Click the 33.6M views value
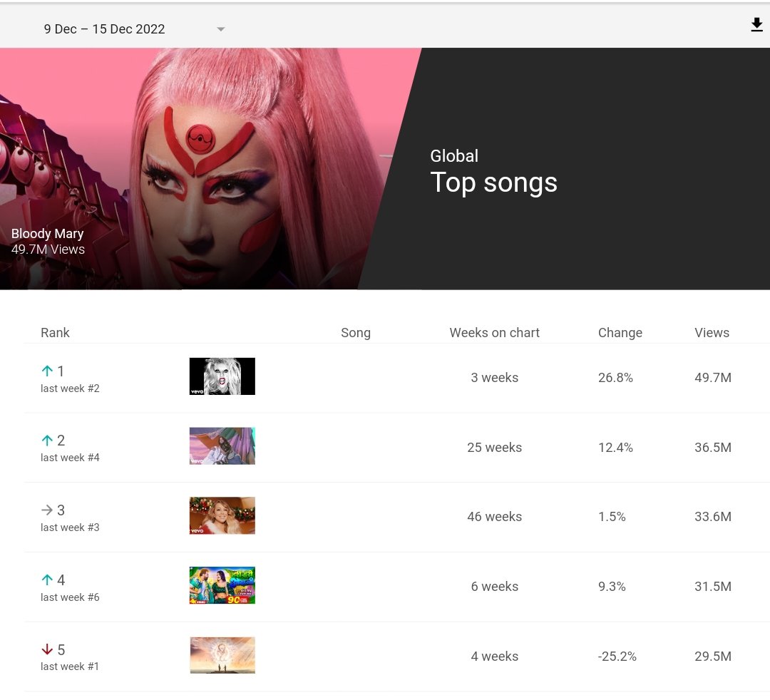 pos(712,516)
